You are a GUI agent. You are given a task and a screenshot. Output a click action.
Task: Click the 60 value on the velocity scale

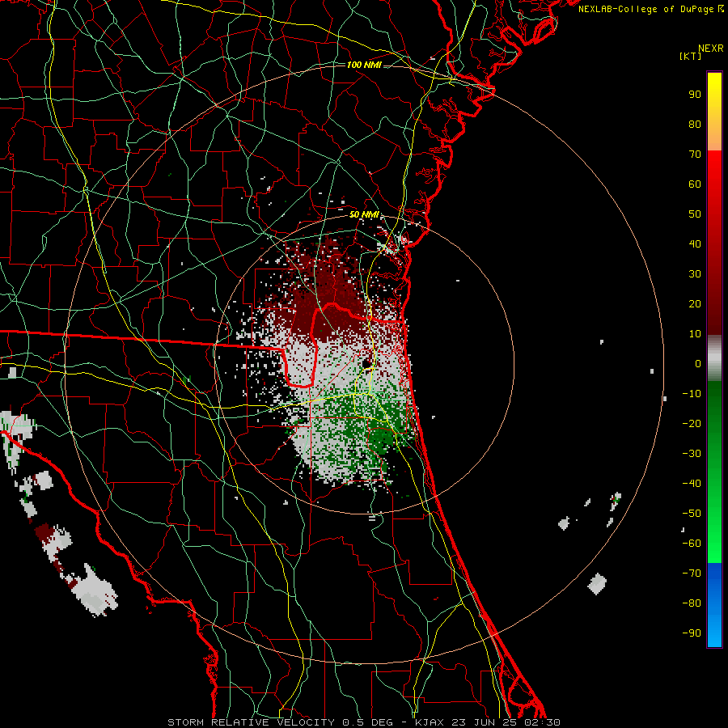(695, 184)
